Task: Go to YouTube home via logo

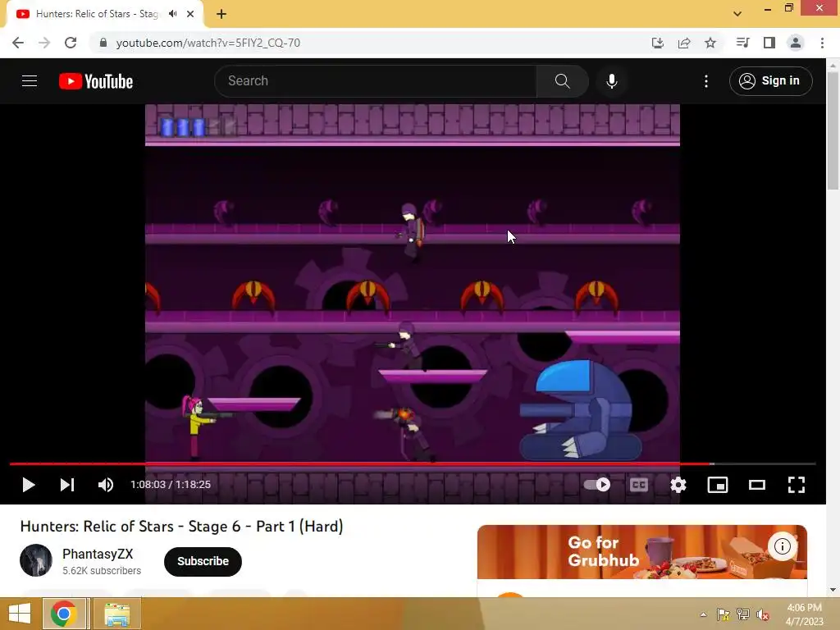Action: 96,81
